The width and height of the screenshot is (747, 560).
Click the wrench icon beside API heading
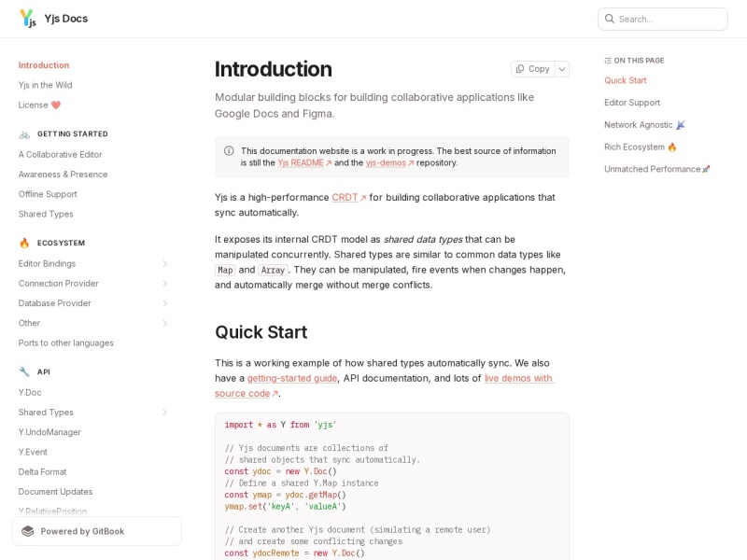point(24,371)
